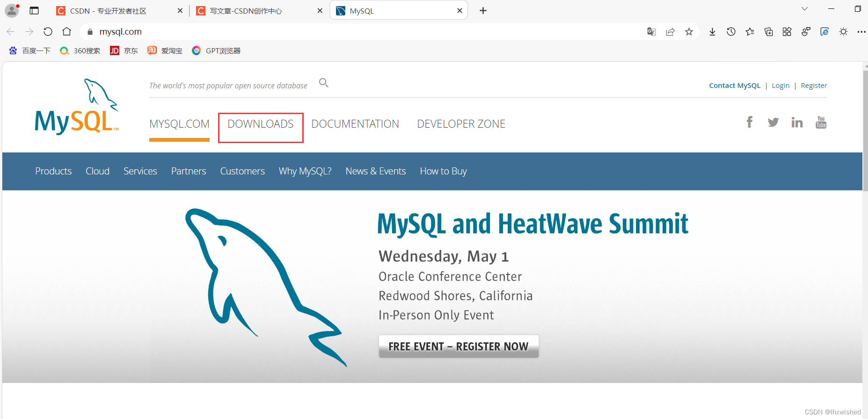The height and width of the screenshot is (419, 868).
Task: Bookmark this page with the star icon
Action: pos(689,31)
